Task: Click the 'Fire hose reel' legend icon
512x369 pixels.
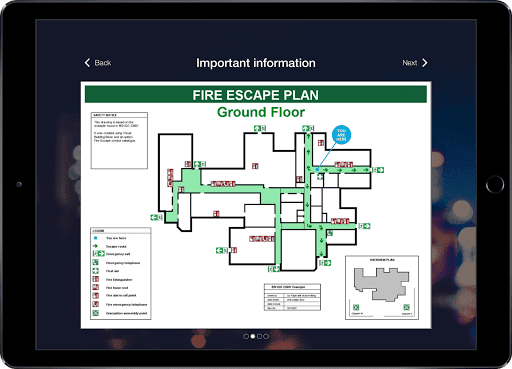Action: coord(96,287)
